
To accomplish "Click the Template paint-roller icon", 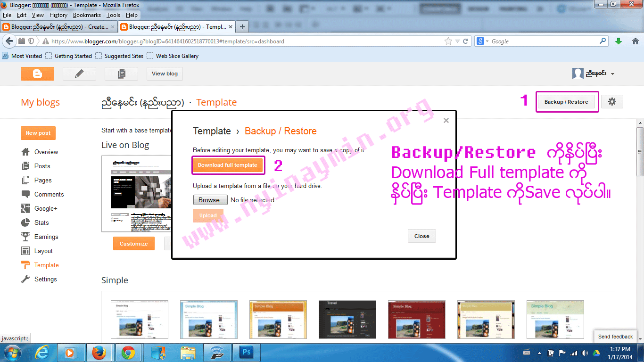I will pyautogui.click(x=25, y=265).
